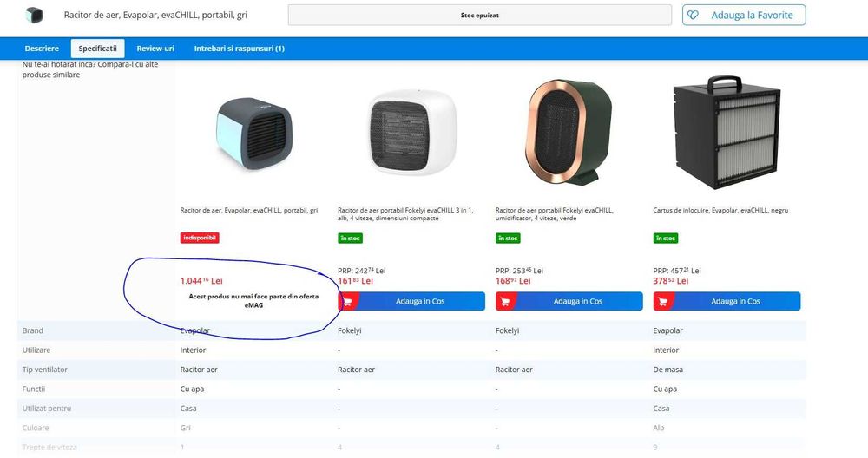Viewport: 868px width, 458px height.
Task: Click the Utilizat pentru row label
Action: coord(47,409)
